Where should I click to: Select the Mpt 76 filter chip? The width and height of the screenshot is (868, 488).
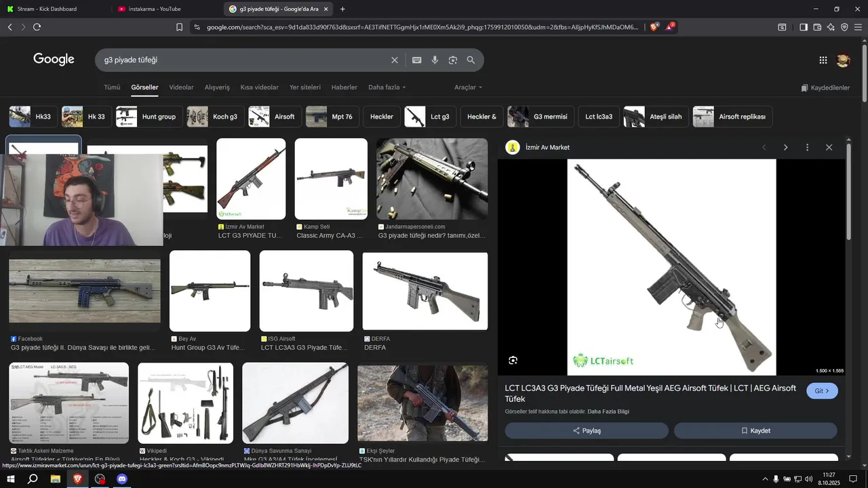332,117
